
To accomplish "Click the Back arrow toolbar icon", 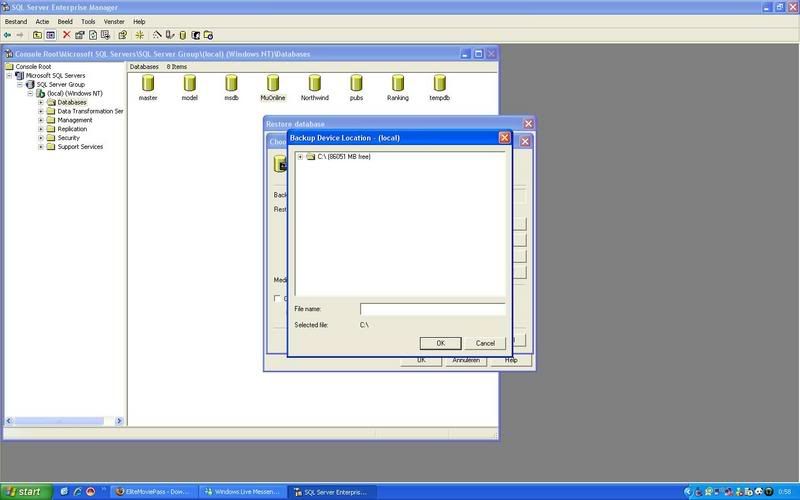I will 7,34.
